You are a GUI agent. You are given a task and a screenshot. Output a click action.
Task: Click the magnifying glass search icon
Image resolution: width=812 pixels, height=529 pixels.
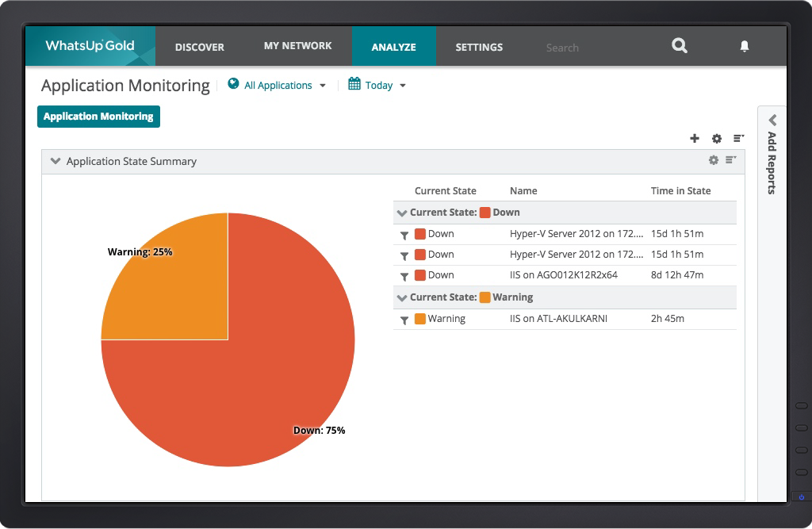point(680,45)
